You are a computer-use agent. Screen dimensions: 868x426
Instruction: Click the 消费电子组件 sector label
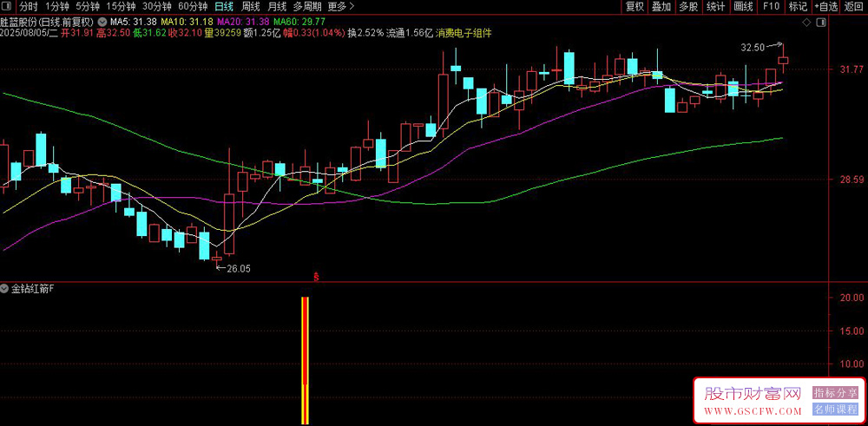(x=464, y=33)
